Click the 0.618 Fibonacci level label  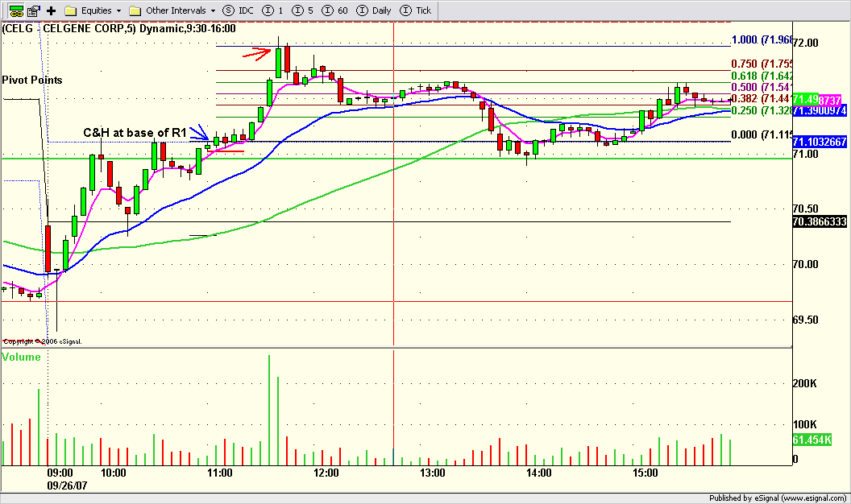pyautogui.click(x=762, y=76)
